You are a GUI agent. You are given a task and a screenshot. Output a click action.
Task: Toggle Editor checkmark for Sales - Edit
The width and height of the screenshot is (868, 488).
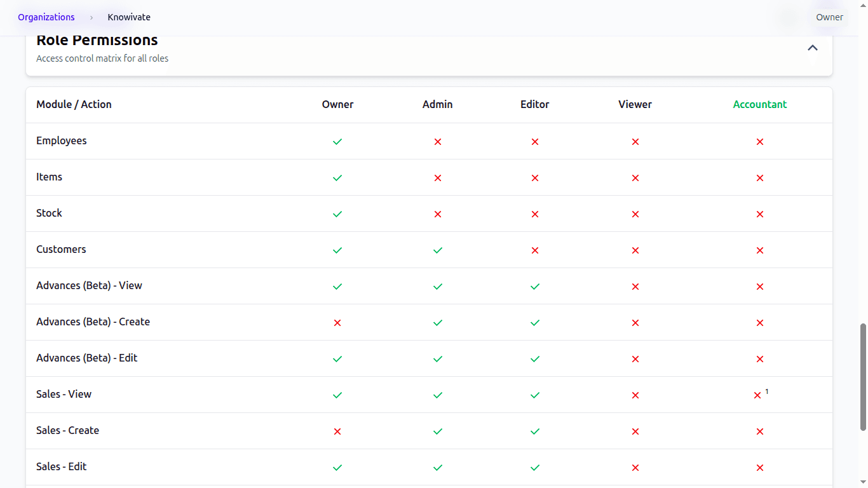click(x=535, y=468)
